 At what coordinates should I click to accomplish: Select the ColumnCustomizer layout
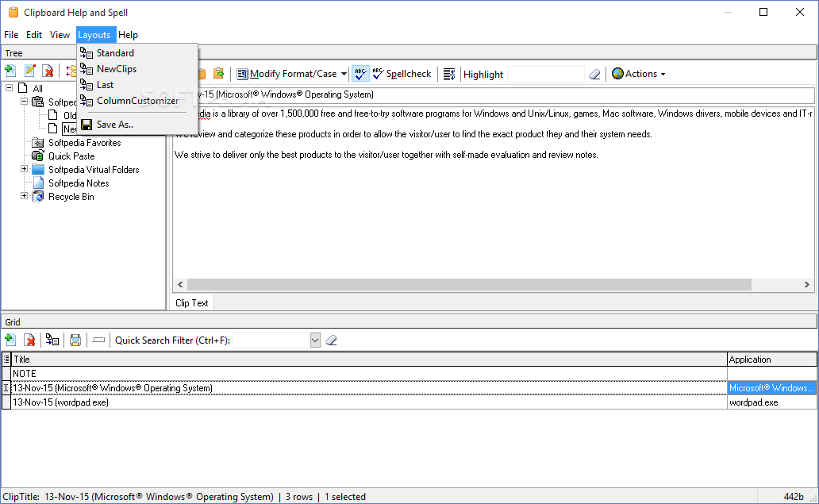coord(137,101)
